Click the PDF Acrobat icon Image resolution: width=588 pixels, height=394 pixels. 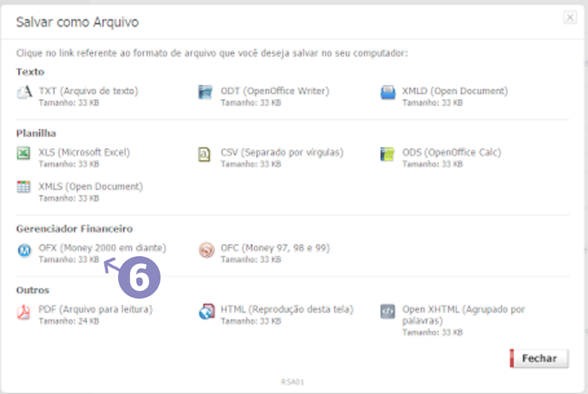pos(24,312)
